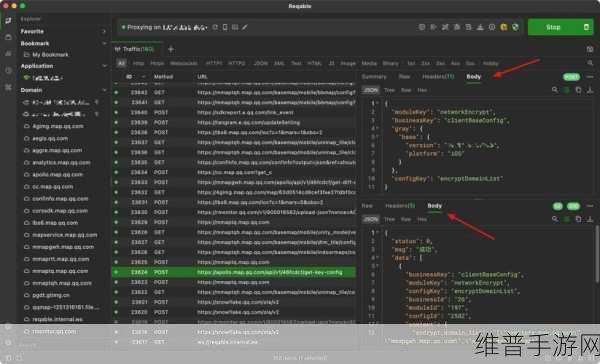
Task: Switch to the request Body tab
Action: tap(473, 77)
